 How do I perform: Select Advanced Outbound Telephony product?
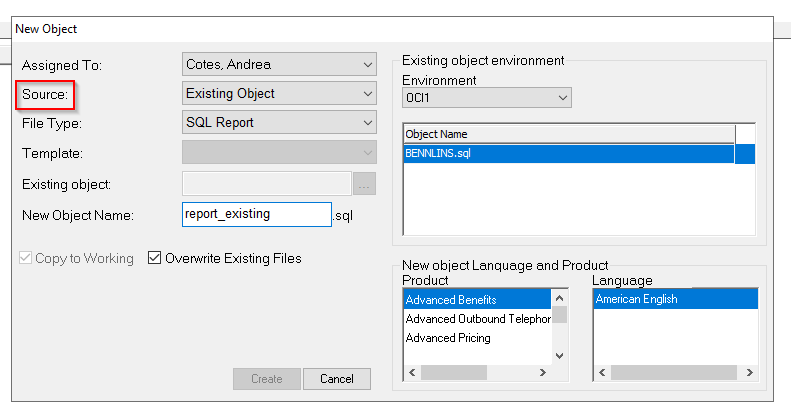[476, 319]
